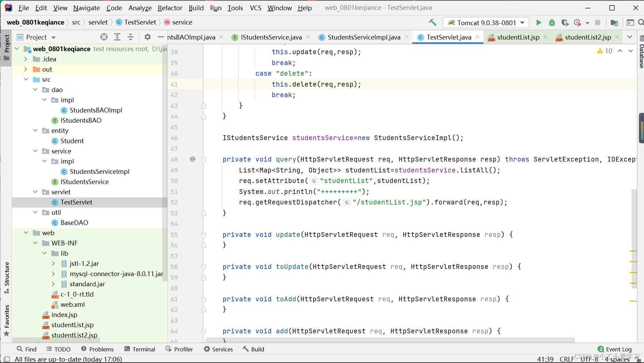Viewport: 644px width, 363px height.
Task: Click the editor horizontal scrollbar
Action: pyautogui.click(x=390, y=340)
